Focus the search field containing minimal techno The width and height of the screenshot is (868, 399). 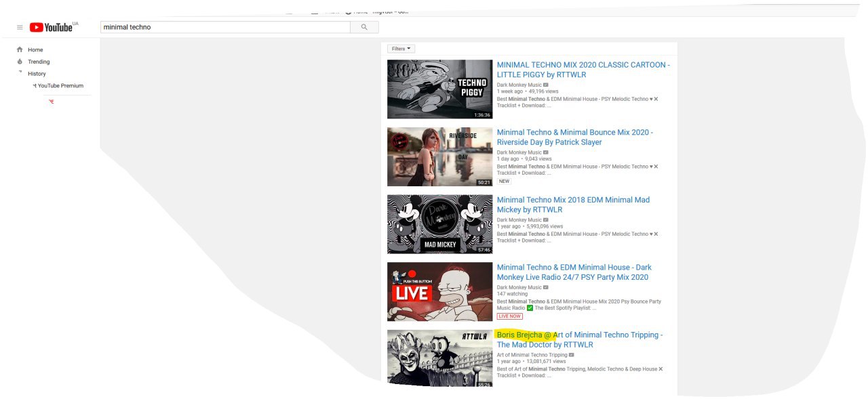click(x=225, y=27)
